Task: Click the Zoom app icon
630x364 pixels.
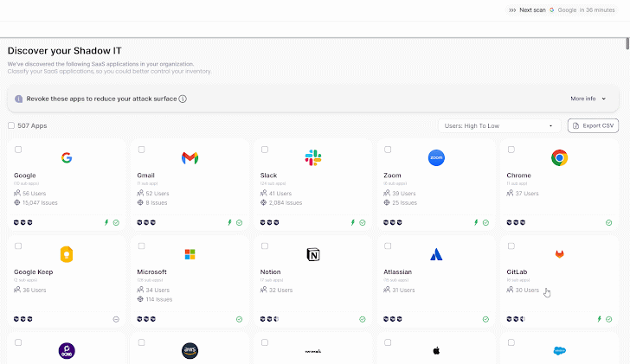Action: click(436, 157)
